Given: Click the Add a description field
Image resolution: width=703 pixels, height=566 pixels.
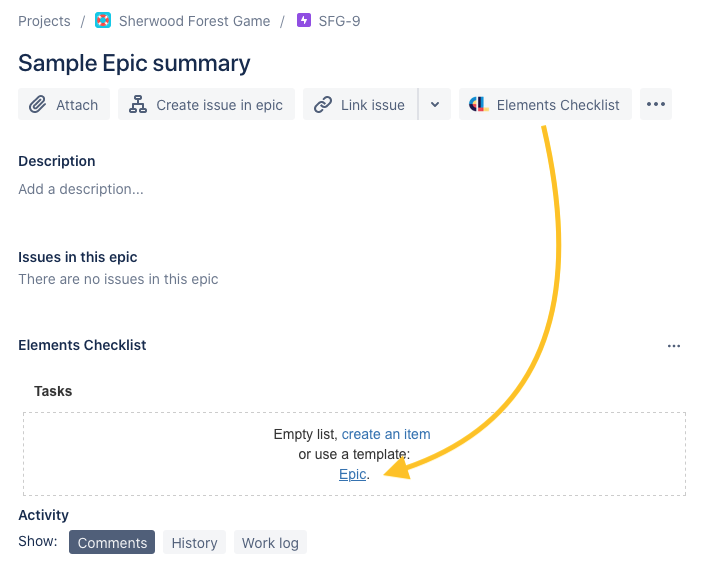Looking at the screenshot, I should point(81,189).
